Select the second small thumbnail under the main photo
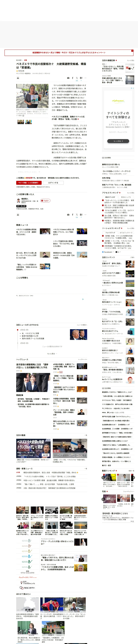This screenshot has width=138, height=644. [x=29, y=122]
